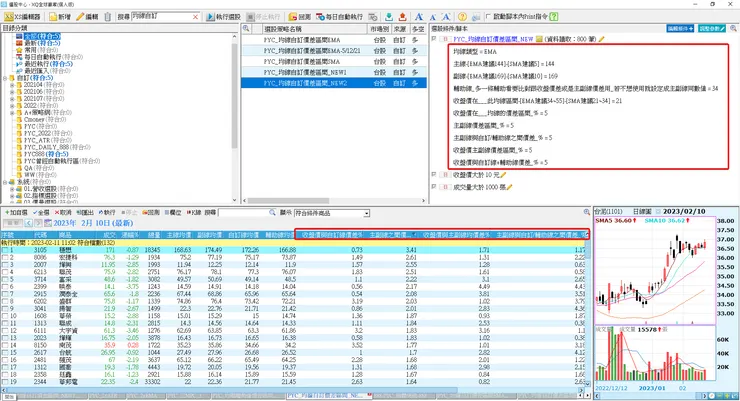Toggle checkbox for 成交量大於 1000 張 condition

434,187
